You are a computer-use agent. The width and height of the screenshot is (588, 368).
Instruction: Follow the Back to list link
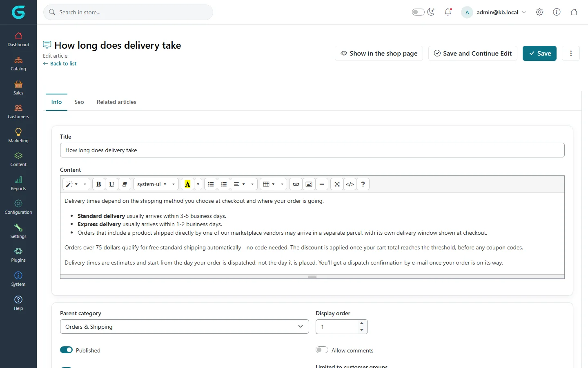click(60, 64)
